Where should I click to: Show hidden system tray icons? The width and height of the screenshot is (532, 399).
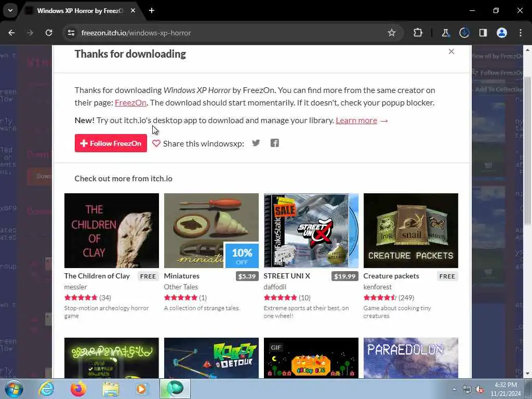(x=454, y=389)
